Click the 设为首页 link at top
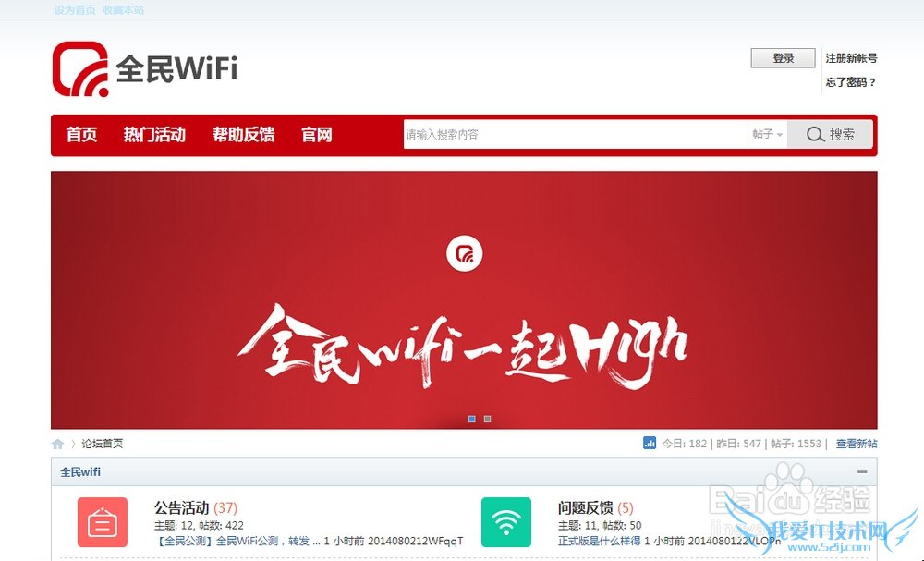Image resolution: width=924 pixels, height=561 pixels. 75,10
